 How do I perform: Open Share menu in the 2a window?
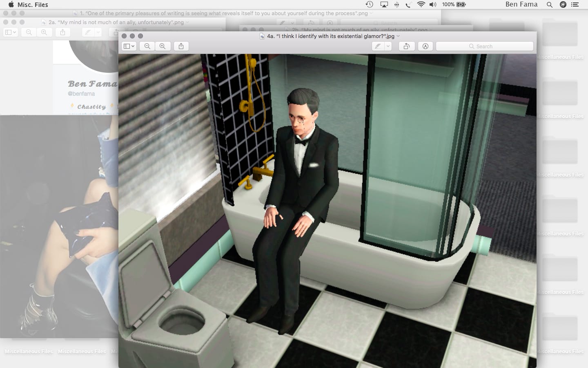point(62,32)
